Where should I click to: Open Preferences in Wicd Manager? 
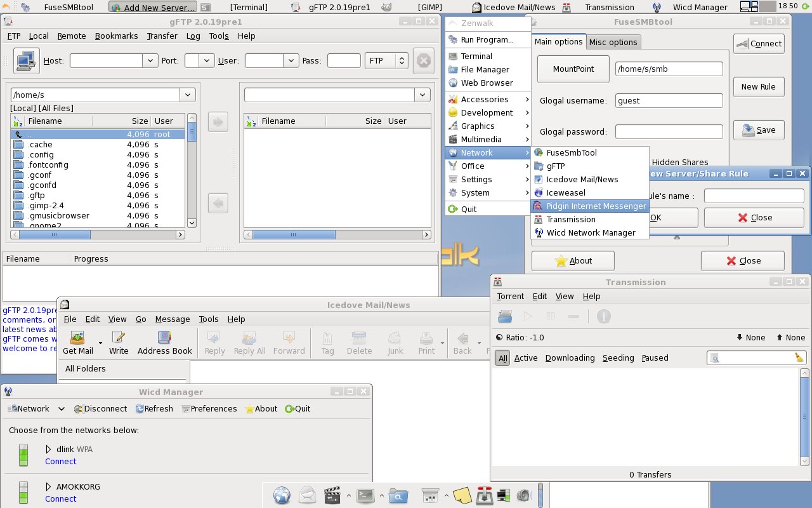click(x=209, y=409)
